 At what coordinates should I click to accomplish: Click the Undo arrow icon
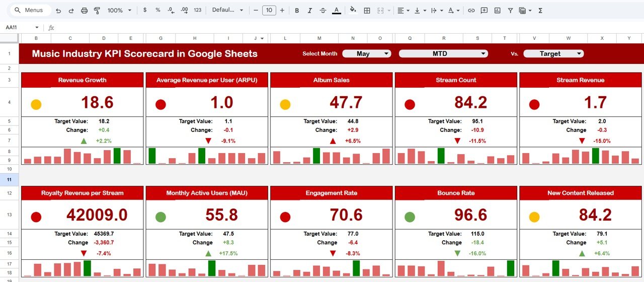click(x=58, y=11)
